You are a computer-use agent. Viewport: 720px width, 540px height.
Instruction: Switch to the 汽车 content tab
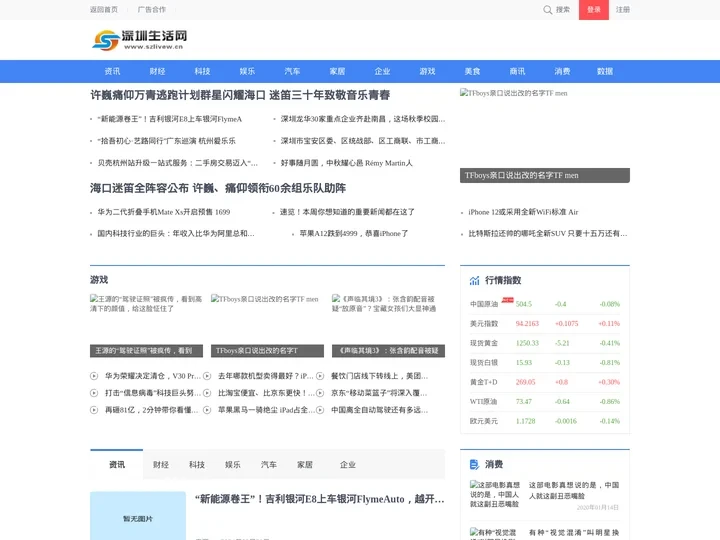269,465
